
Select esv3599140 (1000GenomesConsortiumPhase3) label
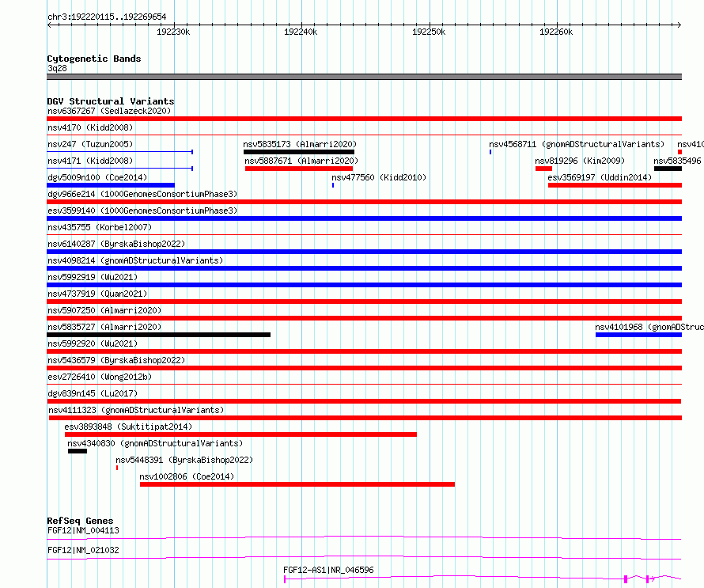[142, 211]
